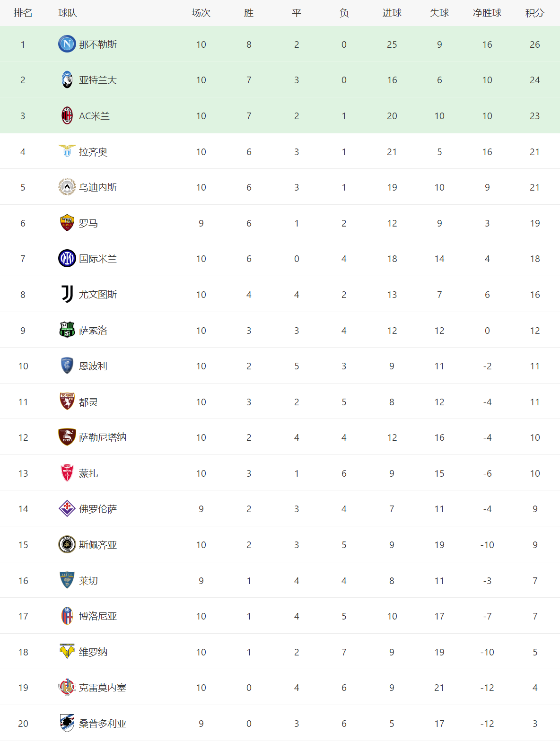Click the 进球 column header
This screenshot has width=560, height=742.
click(392, 13)
